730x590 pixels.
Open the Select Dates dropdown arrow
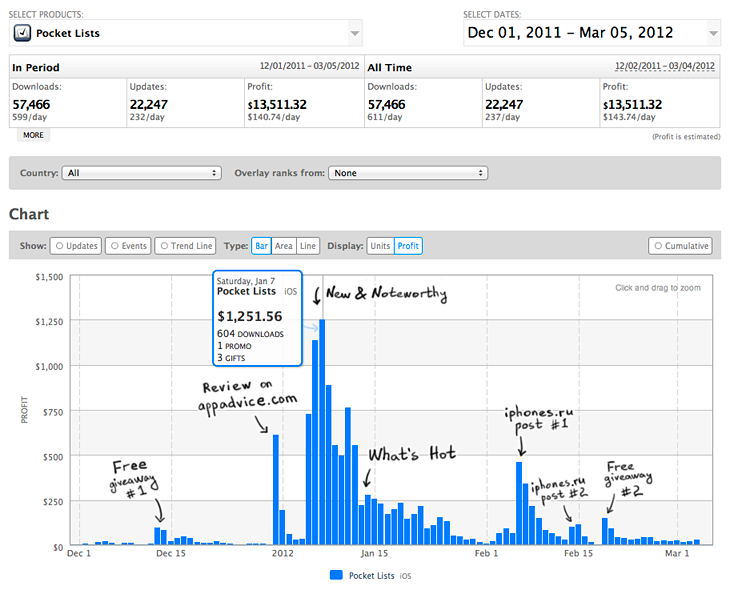point(713,34)
